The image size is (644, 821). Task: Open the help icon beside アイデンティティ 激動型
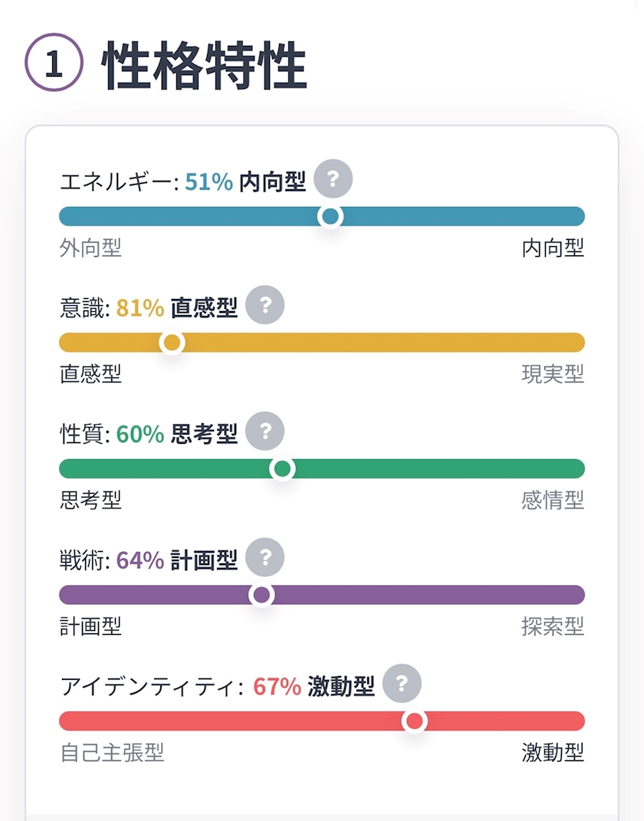tap(402, 683)
